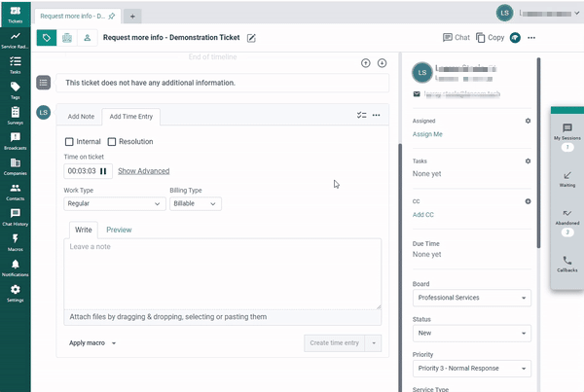Pause the ticket timer
Image resolution: width=584 pixels, height=392 pixels.
(x=103, y=171)
